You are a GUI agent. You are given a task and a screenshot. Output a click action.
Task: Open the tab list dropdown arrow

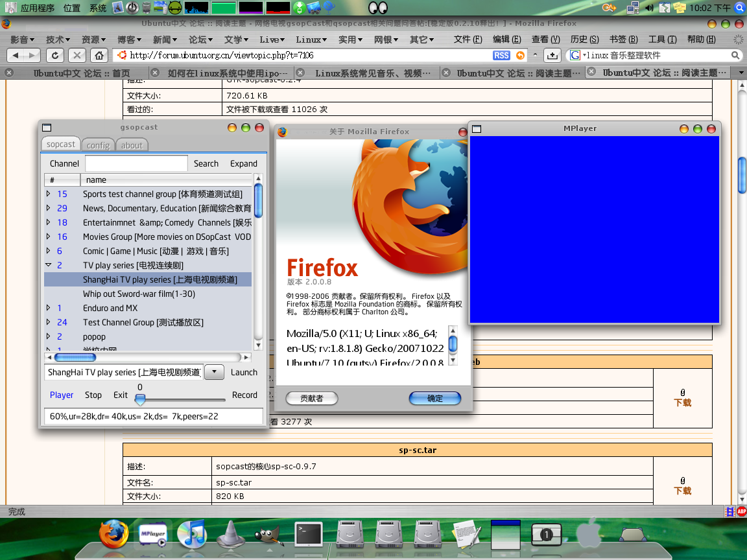pos(741,73)
